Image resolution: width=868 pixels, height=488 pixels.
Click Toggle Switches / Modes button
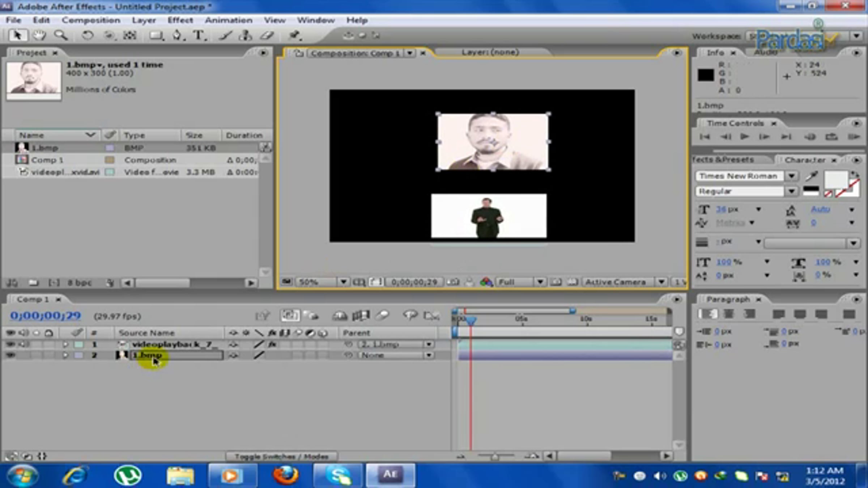click(x=281, y=457)
